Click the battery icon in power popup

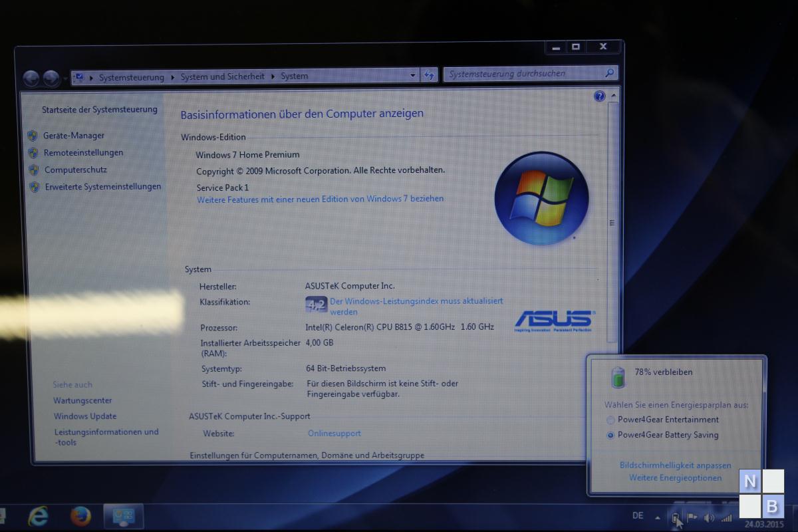(x=618, y=377)
